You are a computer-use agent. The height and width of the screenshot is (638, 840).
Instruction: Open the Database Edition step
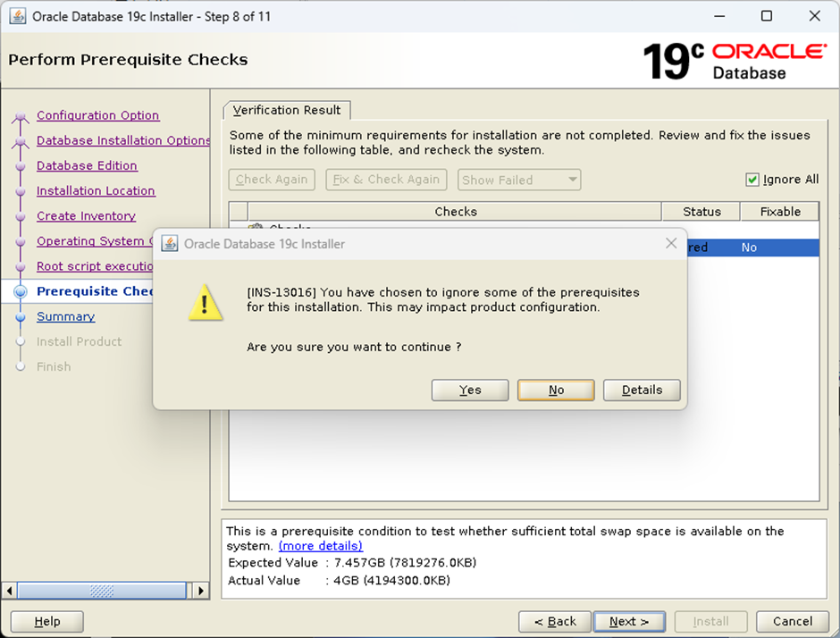[87, 165]
